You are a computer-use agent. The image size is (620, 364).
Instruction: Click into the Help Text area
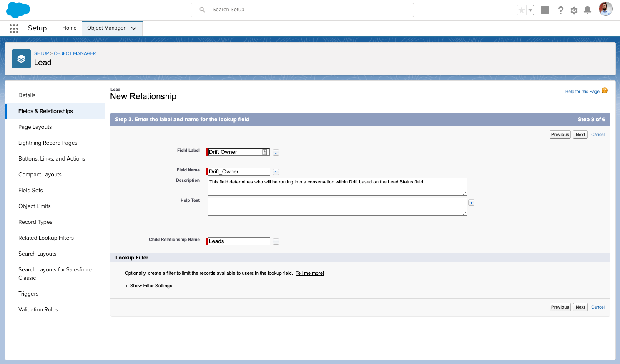337,207
